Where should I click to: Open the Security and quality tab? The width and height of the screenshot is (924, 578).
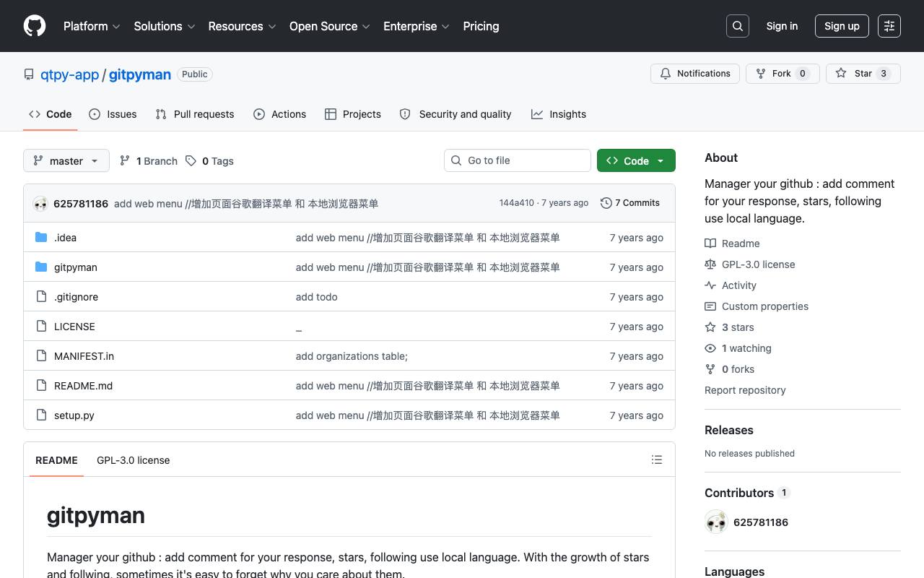[456, 114]
